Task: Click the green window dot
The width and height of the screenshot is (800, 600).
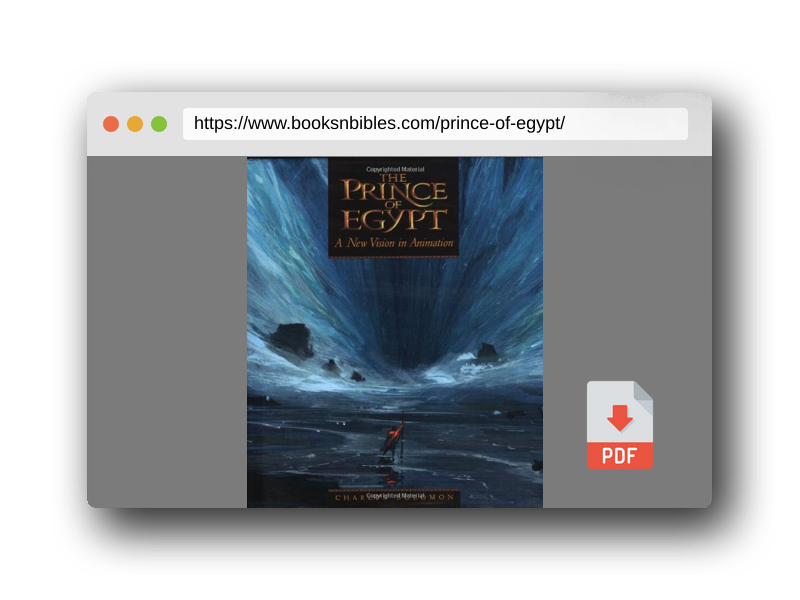Action: (159, 124)
